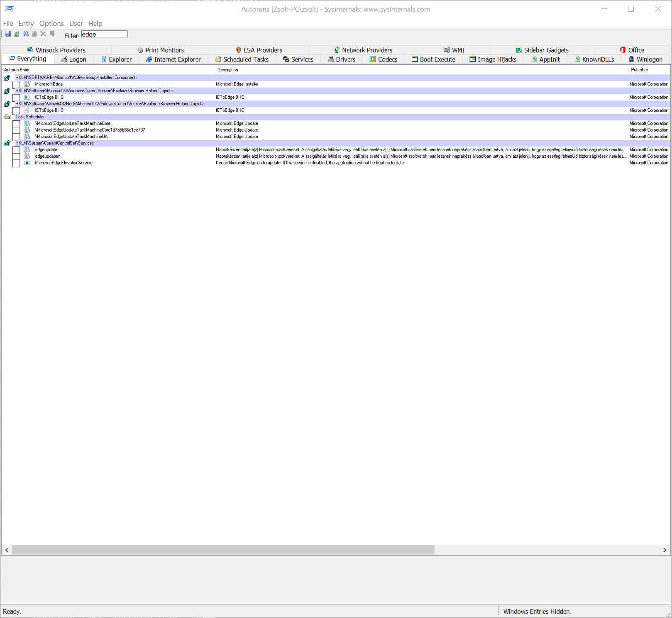Click the icon beside edgeupdatem service
This screenshot has height=618, width=672.
27,156
